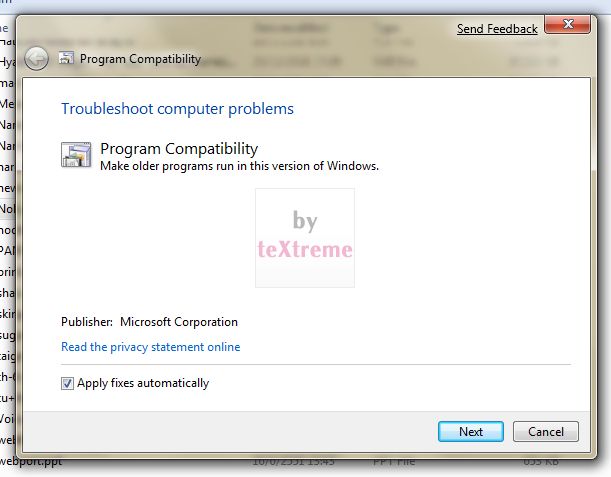Click the Troubleshoot computer problems heading
The image size is (611, 477).
click(x=177, y=109)
